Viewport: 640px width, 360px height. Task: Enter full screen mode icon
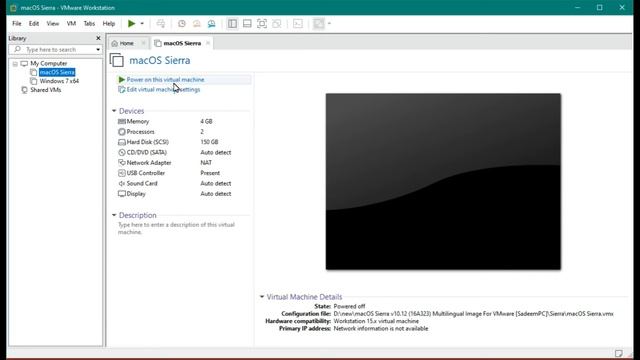pyautogui.click(x=262, y=24)
